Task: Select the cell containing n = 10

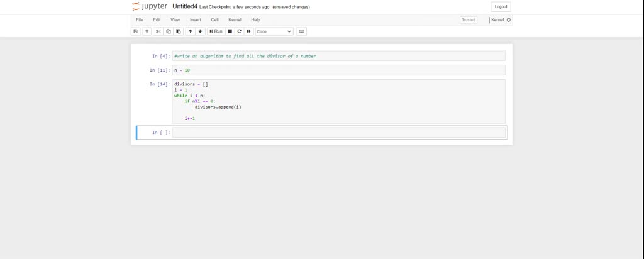Action: click(338, 70)
